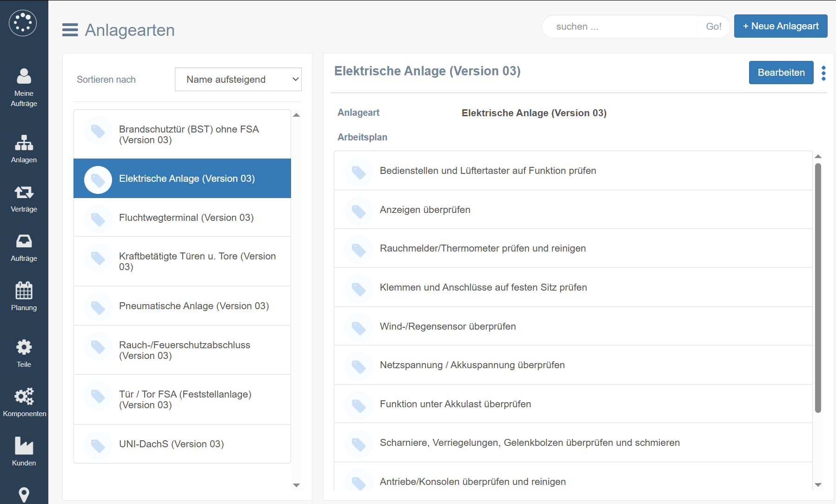Open three-dot options menu beside Bearbeiten
The image size is (836, 504).
tap(823, 73)
